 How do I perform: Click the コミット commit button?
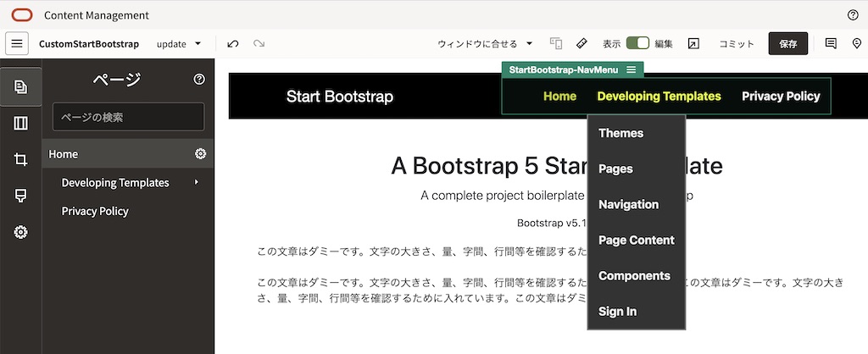[x=737, y=43]
